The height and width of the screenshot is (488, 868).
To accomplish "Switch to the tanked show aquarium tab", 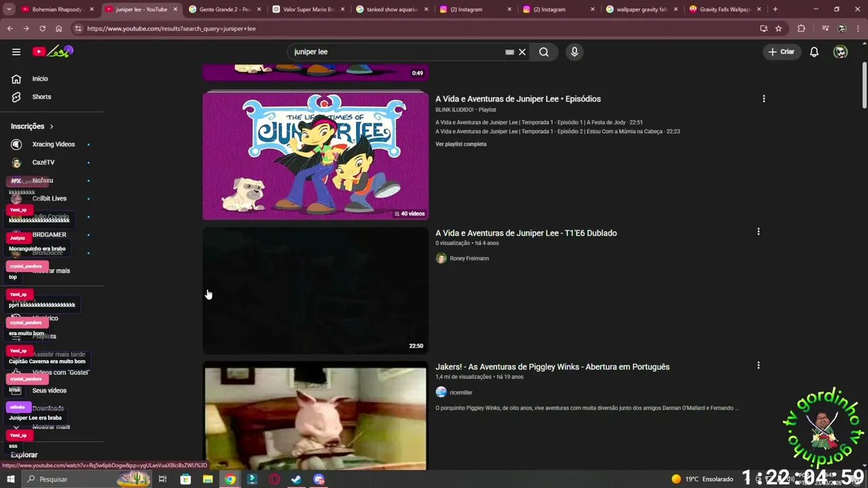I will click(x=391, y=9).
